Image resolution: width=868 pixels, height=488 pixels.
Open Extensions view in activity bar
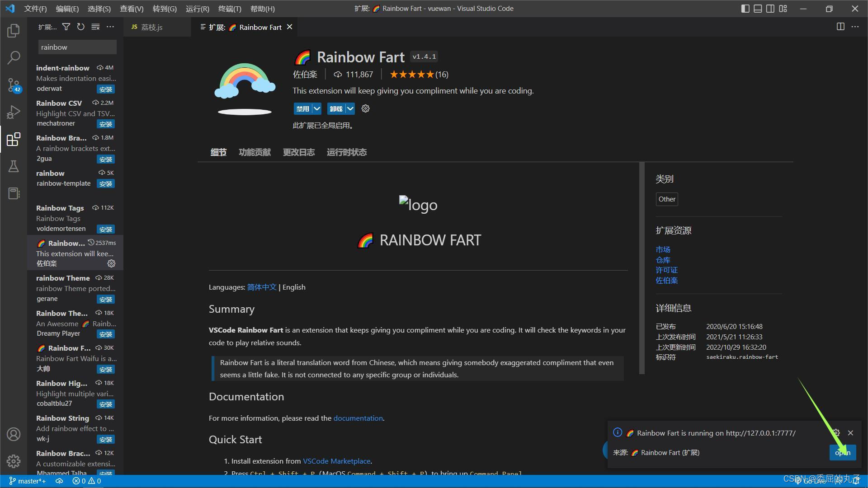(14, 139)
